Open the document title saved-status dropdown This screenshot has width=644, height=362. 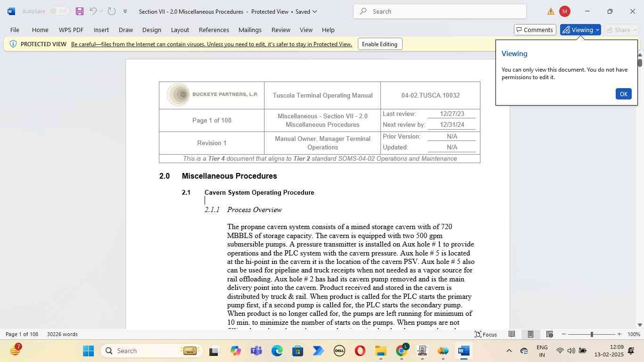[x=314, y=11]
